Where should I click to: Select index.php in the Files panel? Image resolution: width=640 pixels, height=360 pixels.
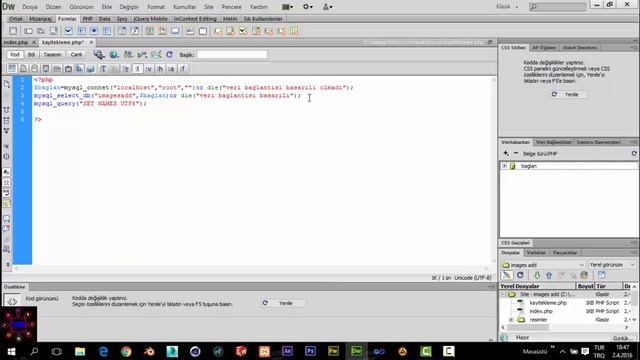pos(541,311)
